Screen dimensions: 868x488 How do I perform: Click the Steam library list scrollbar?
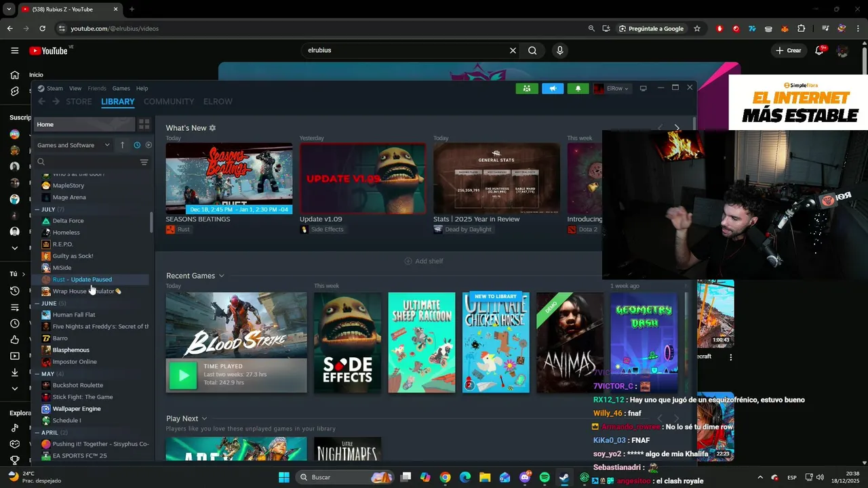click(151, 222)
